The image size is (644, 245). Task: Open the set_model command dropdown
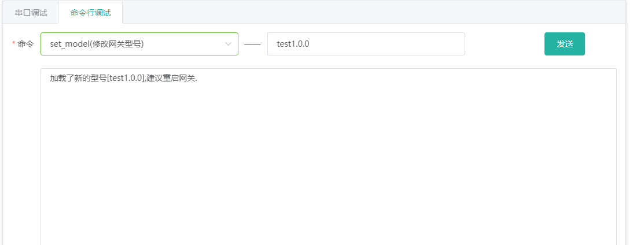tap(139, 44)
